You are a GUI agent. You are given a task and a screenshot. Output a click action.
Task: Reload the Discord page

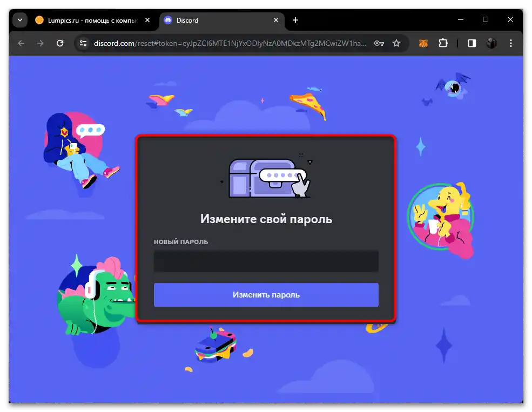pos(60,43)
